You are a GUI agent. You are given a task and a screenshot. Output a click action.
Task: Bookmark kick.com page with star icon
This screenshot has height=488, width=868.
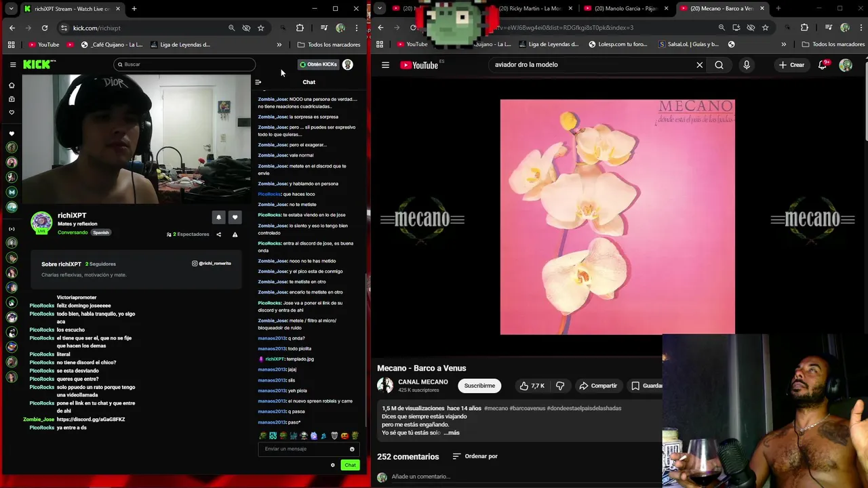pyautogui.click(x=261, y=28)
